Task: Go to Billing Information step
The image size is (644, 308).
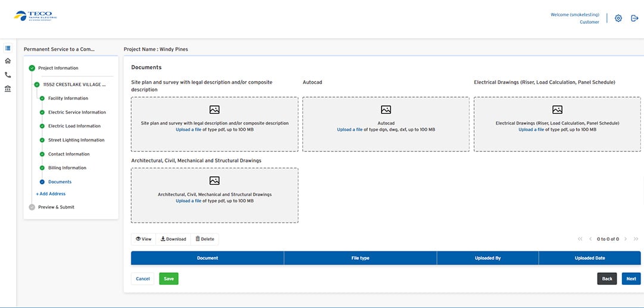Action: (x=67, y=168)
